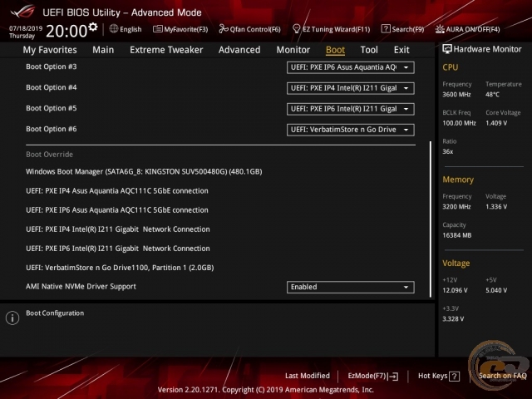532x399 pixels.
Task: Switch to My Favorites tab
Action: point(50,50)
